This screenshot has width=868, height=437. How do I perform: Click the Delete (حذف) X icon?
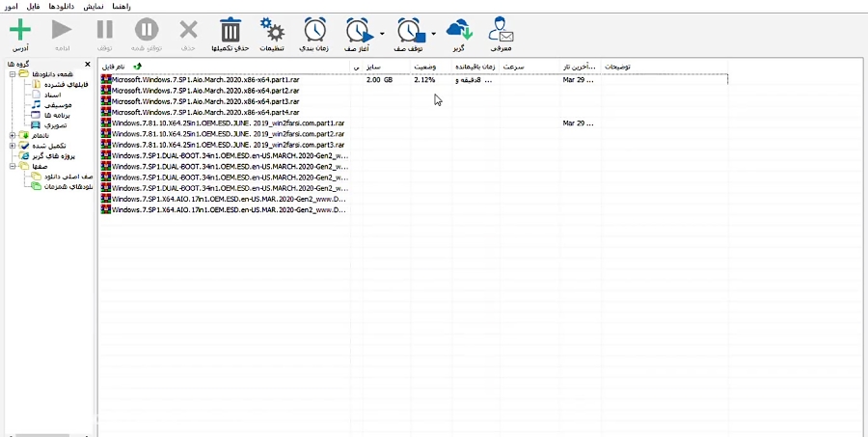tap(189, 30)
